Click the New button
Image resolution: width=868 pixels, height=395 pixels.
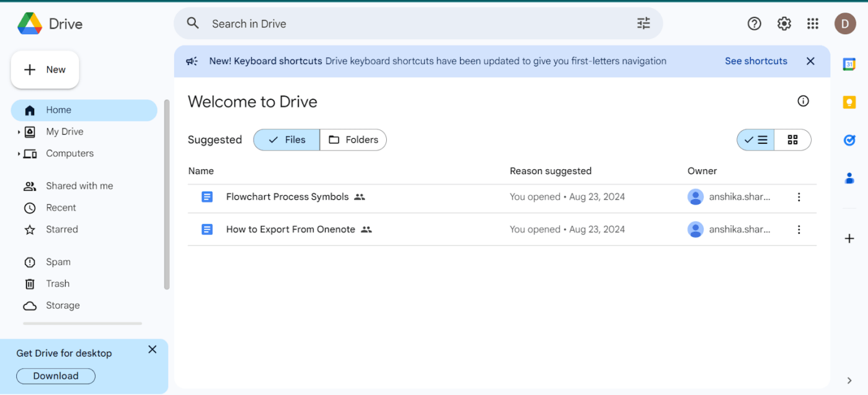45,69
